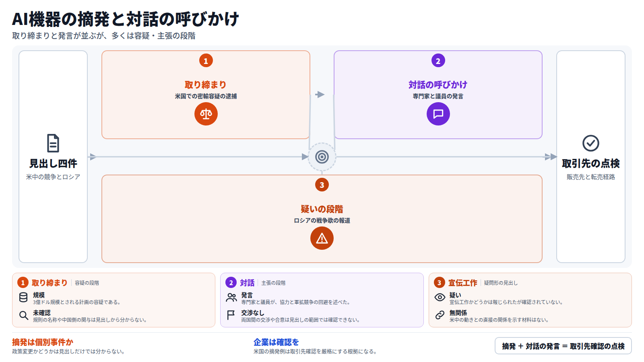Click the subtitle starting 取り締まりと発言が並ぶが
Image resolution: width=644 pixels, height=362 pixels.
click(x=104, y=36)
